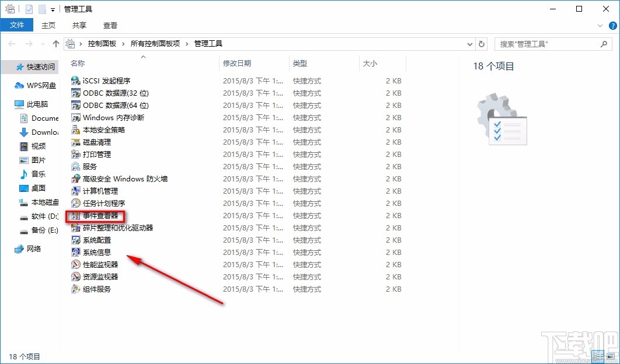Expand the quick access toolbar customize menu

(x=51, y=9)
